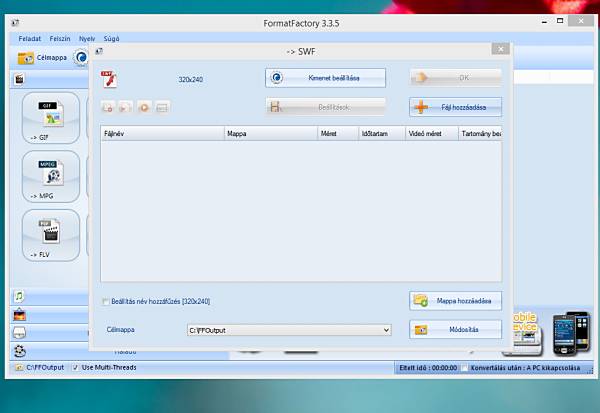Click the mobile device phones image
600x413 pixels.
(x=571, y=333)
